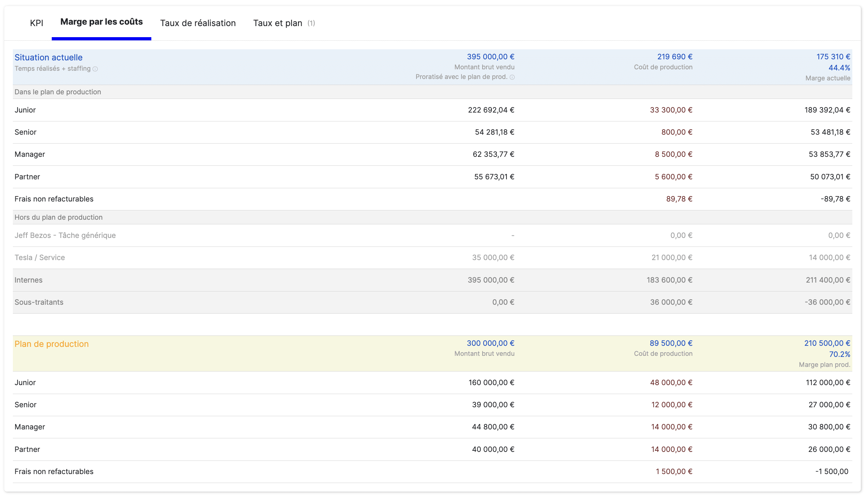Click the 12 000,00 € Senior plan cost

(672, 405)
